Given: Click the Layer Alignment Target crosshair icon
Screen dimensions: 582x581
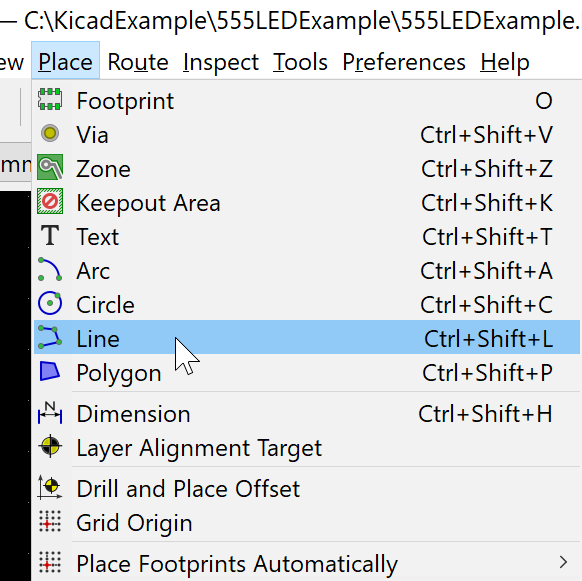Looking at the screenshot, I should pos(50,447).
